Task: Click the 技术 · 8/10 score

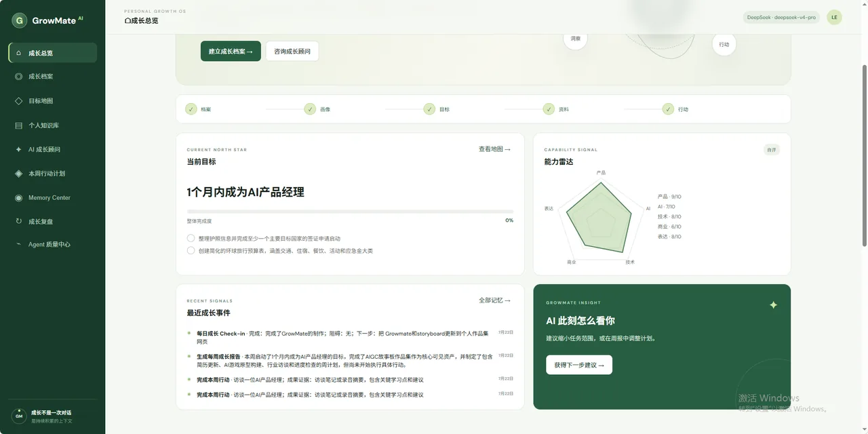Action: coord(669,217)
